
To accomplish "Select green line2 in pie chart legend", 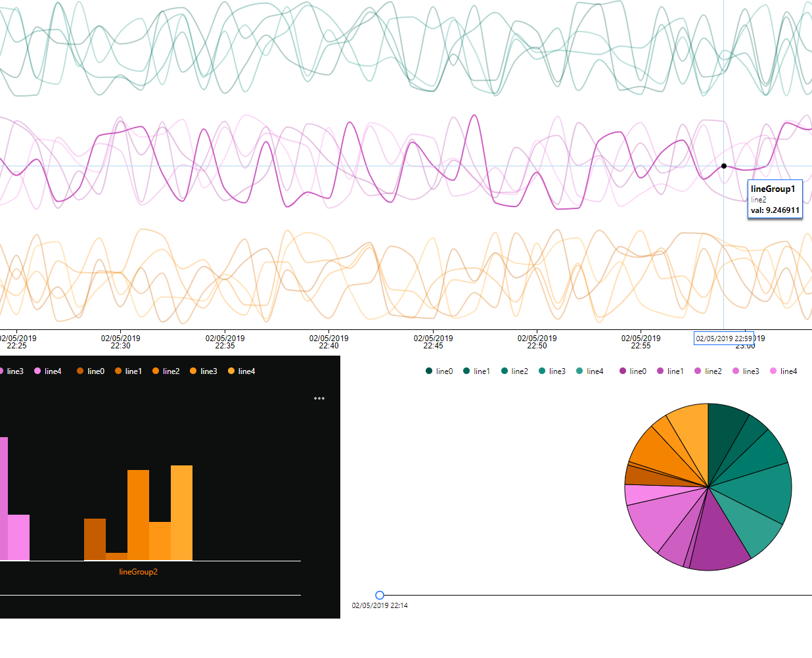I will tap(514, 371).
